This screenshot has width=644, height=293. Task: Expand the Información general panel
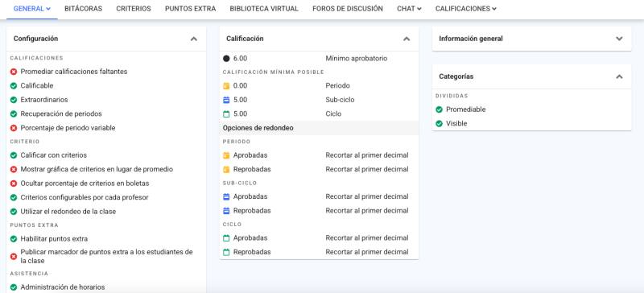(x=619, y=39)
